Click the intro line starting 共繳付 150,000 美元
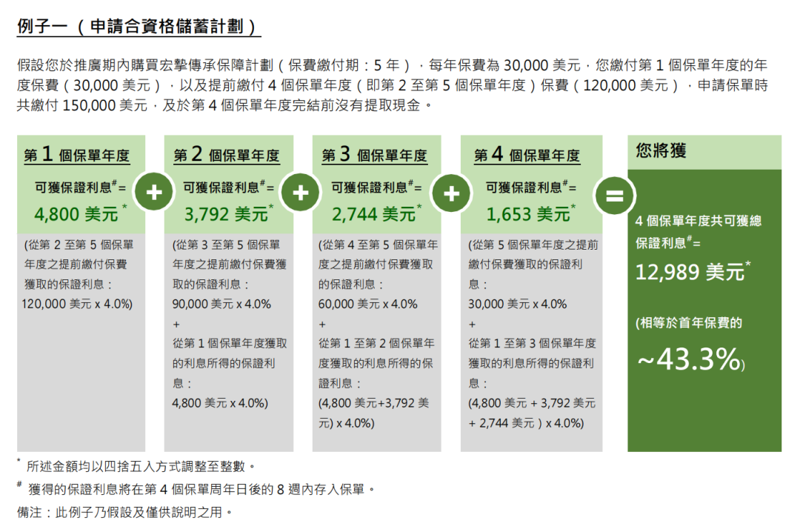 pyautogui.click(x=225, y=105)
